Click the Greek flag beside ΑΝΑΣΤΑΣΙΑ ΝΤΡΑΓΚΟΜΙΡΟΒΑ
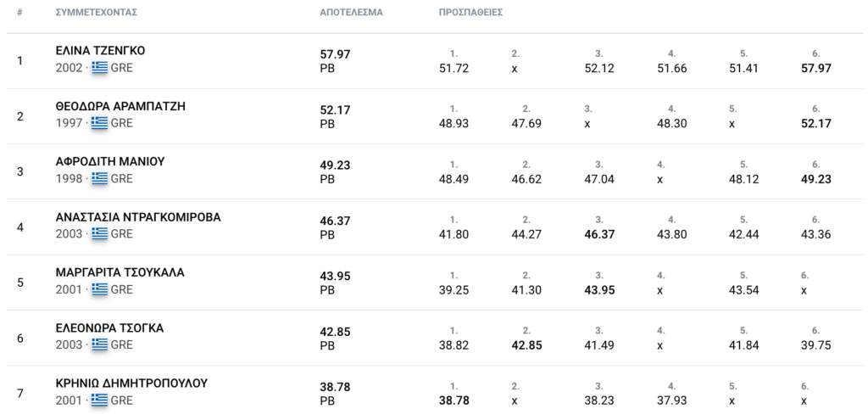 [x=100, y=234]
